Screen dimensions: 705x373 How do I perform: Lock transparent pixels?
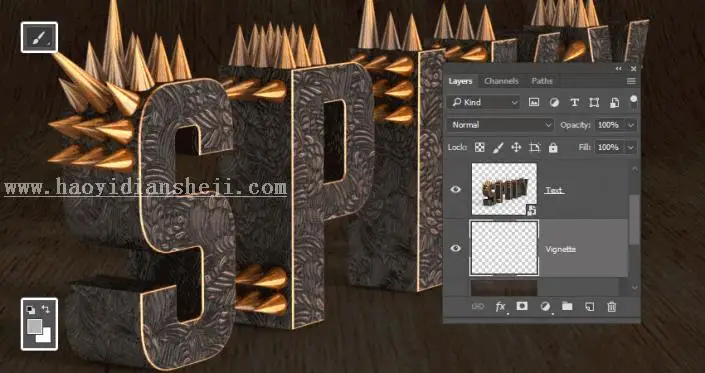coord(480,147)
